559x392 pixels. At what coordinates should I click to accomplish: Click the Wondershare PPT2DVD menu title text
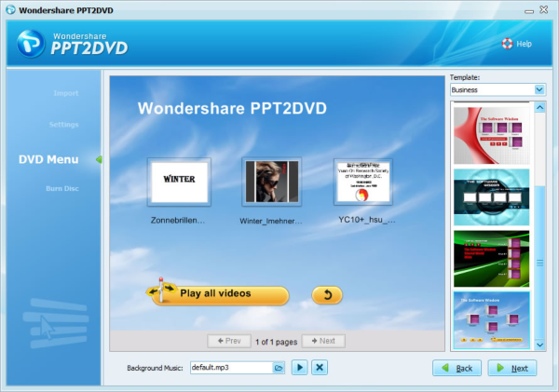click(x=232, y=108)
